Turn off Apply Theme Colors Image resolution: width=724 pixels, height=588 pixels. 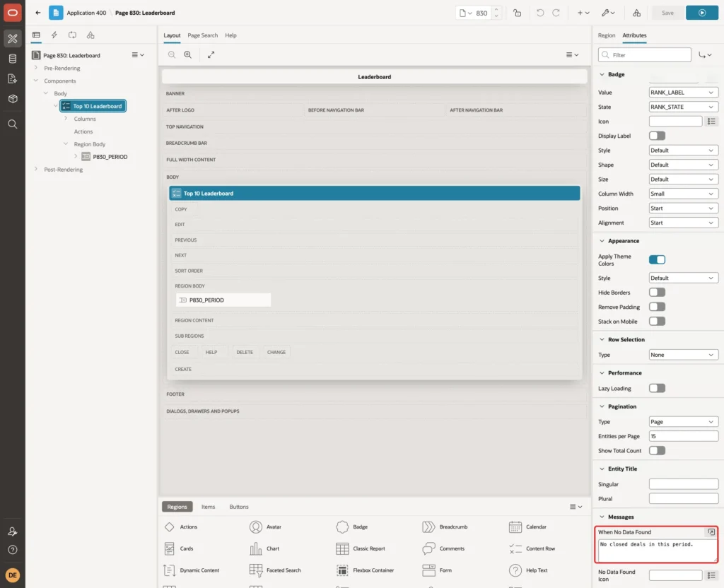(657, 259)
